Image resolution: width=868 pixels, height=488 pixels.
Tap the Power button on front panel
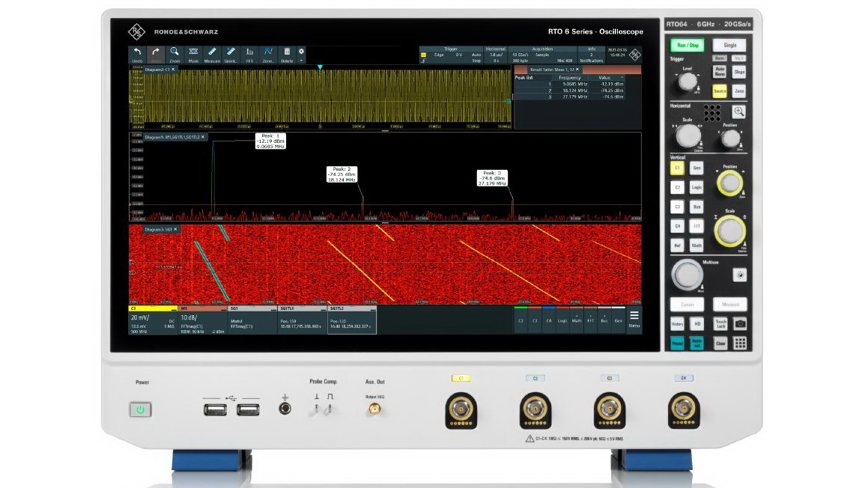coord(141,410)
